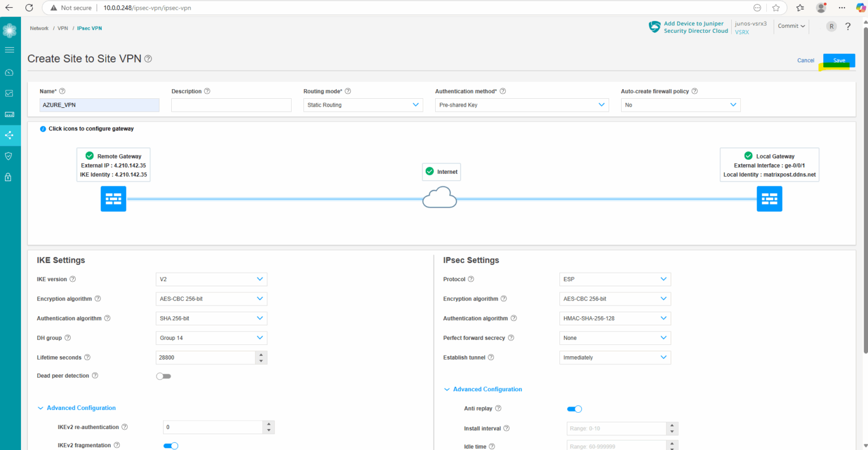Viewport: 868px width, 450px height.
Task: Open the help question mark icon
Action: [x=848, y=26]
